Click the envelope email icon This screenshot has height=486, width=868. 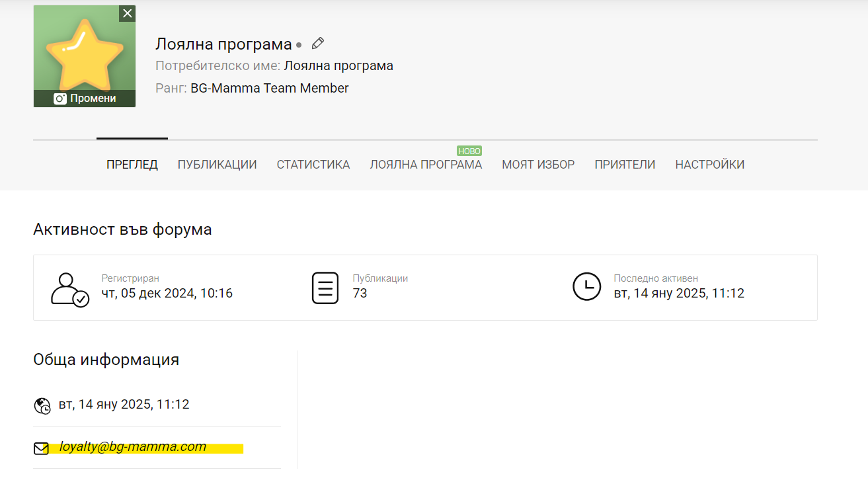[x=41, y=448]
